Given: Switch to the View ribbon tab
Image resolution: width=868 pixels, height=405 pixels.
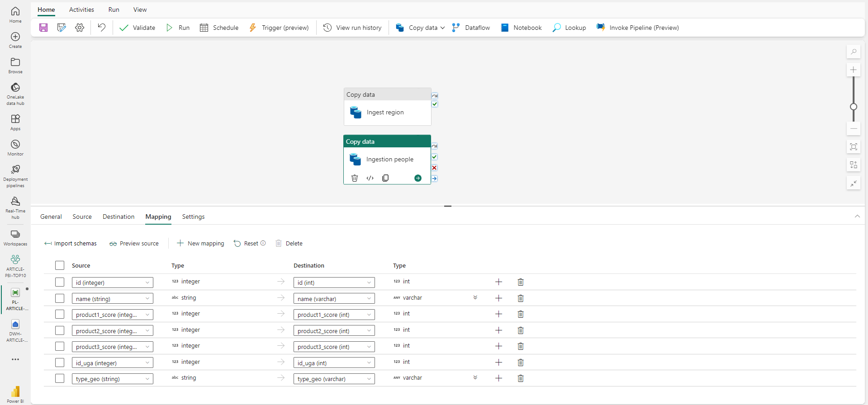Looking at the screenshot, I should pos(140,9).
